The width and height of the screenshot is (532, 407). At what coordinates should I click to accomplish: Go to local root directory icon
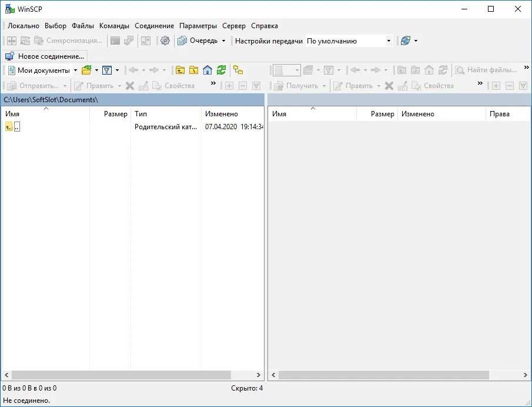click(x=194, y=70)
